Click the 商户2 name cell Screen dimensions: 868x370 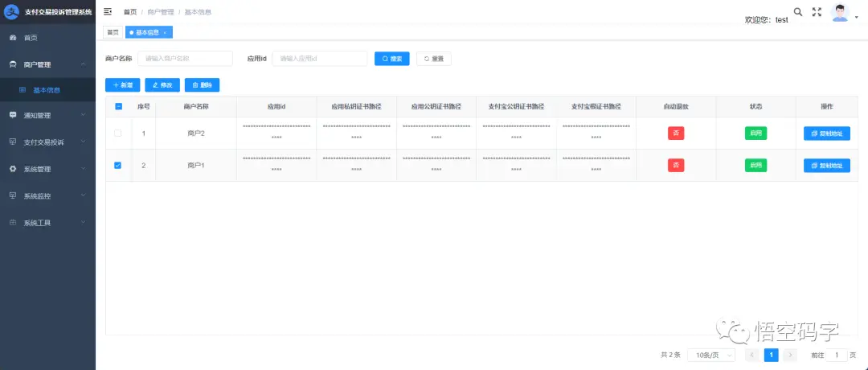pyautogui.click(x=196, y=134)
